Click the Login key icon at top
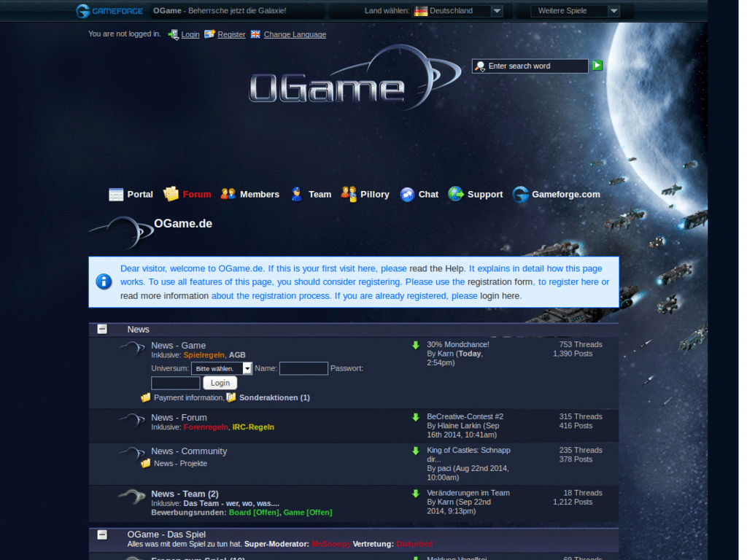The height and width of the screenshot is (560, 747). pyautogui.click(x=174, y=34)
